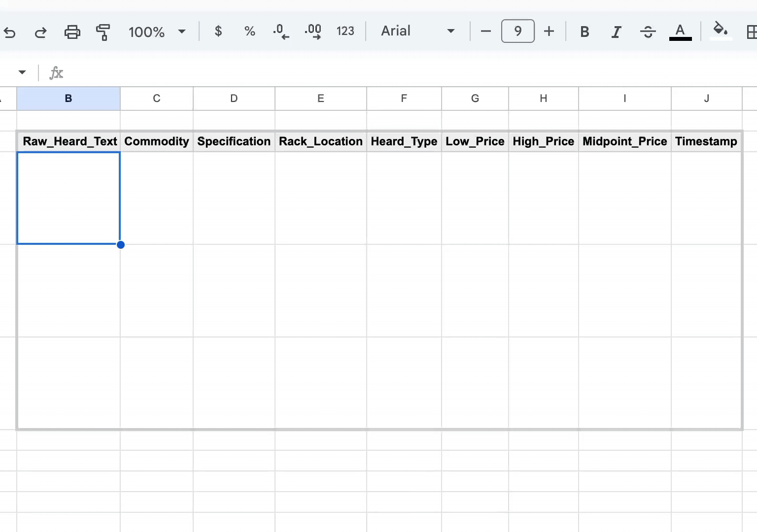Click the Undo arrow icon
This screenshot has width=757, height=532.
(10, 33)
